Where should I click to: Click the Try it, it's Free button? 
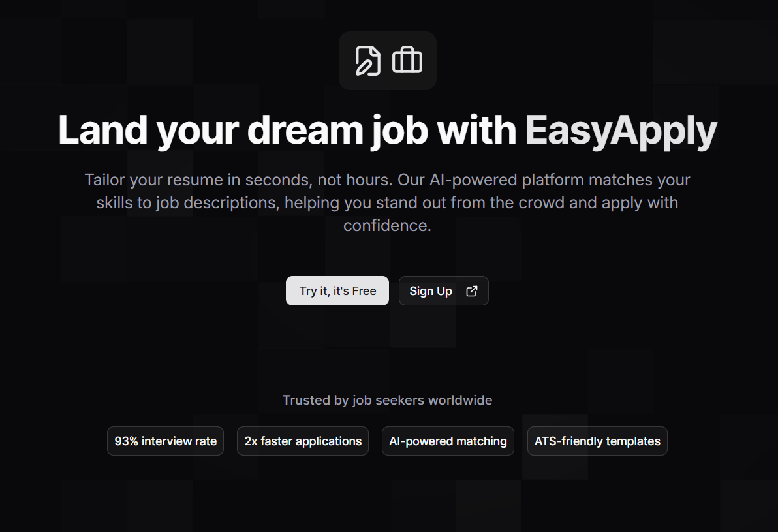point(337,290)
